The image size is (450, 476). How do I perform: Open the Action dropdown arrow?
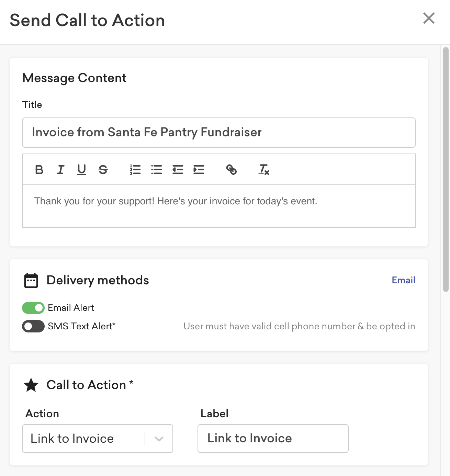pos(159,439)
